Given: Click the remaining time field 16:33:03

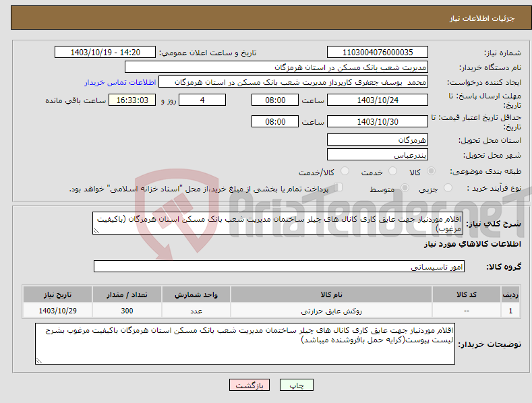Looking at the screenshot, I should 132,100.
